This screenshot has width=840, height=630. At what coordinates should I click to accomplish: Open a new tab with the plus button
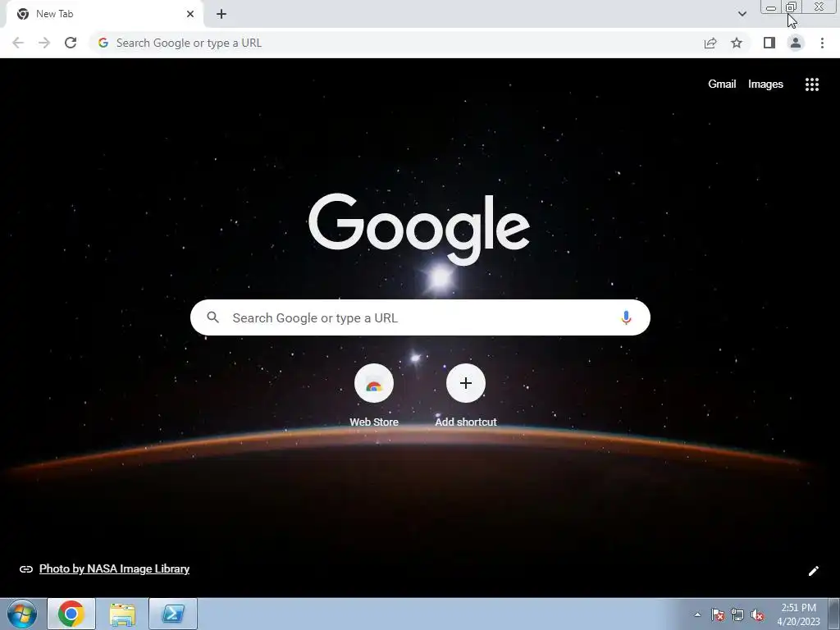[x=221, y=14]
